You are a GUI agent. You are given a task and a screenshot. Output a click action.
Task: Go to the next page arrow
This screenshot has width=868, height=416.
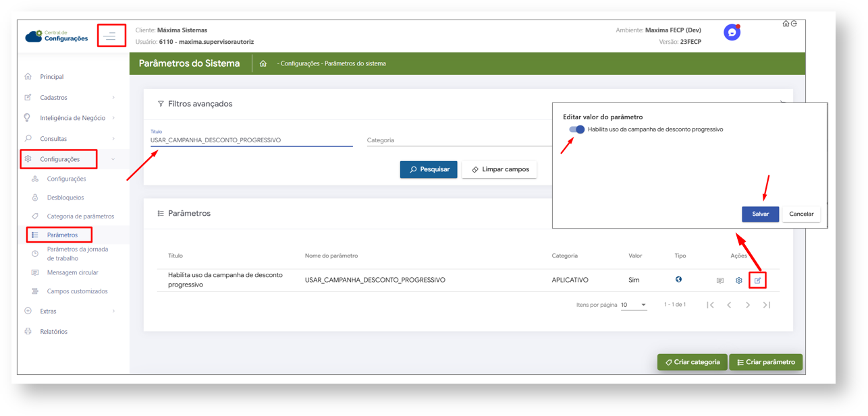[748, 305]
